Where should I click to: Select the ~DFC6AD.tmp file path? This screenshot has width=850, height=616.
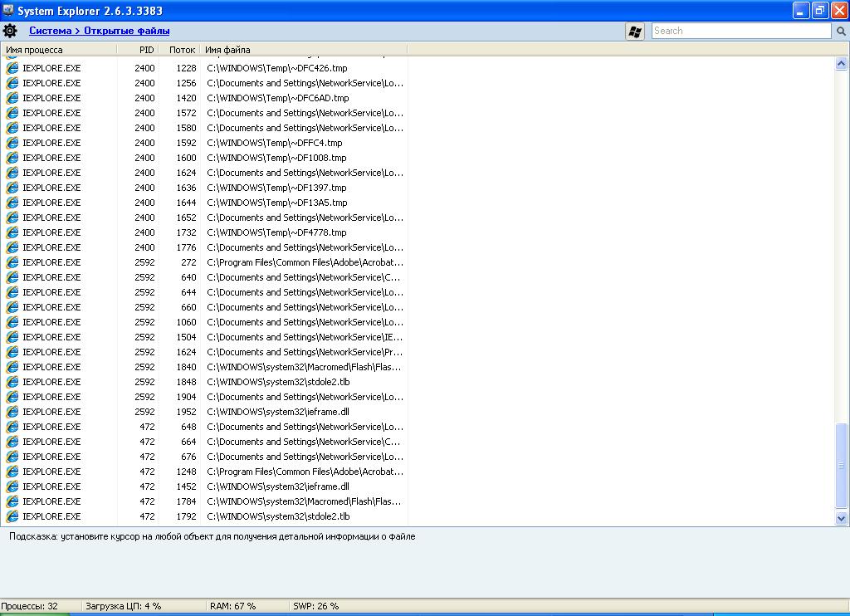(x=278, y=98)
